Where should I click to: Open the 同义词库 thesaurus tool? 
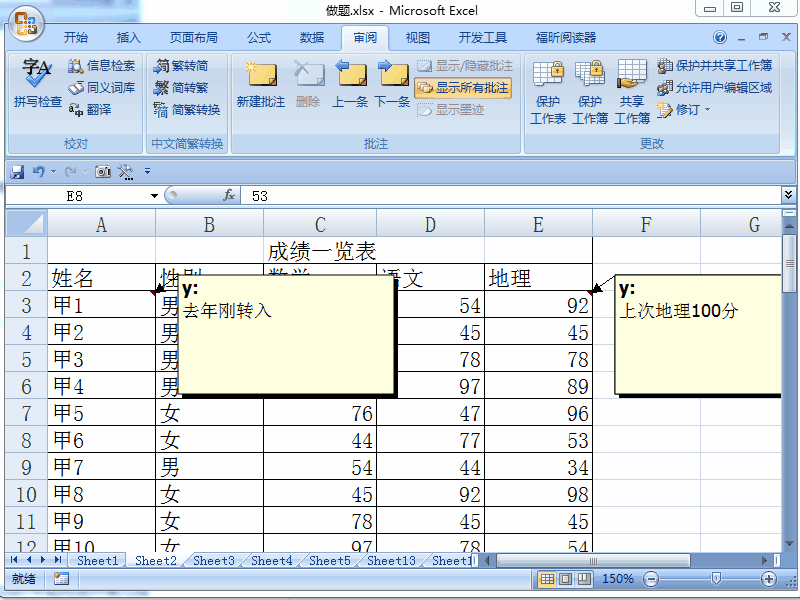point(103,87)
